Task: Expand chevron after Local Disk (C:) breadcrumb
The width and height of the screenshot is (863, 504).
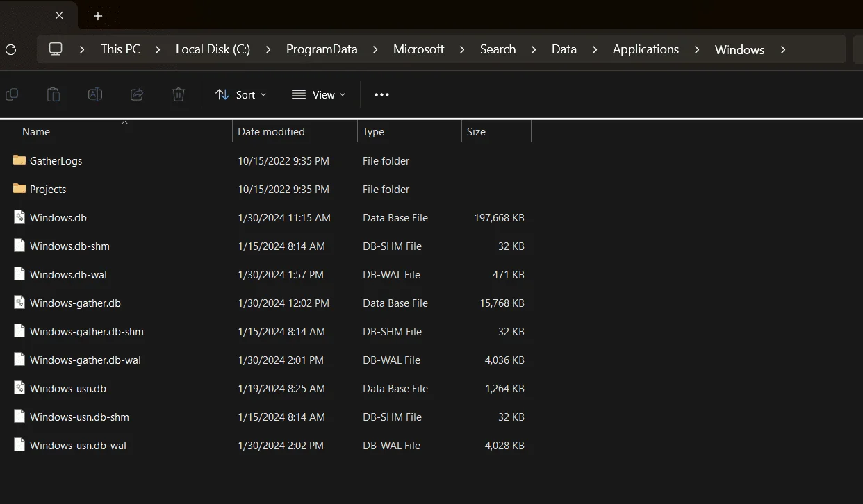Action: click(x=268, y=49)
